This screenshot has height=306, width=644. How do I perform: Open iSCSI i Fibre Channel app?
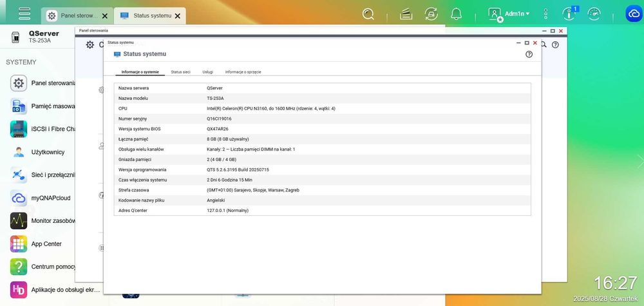[x=43, y=129]
